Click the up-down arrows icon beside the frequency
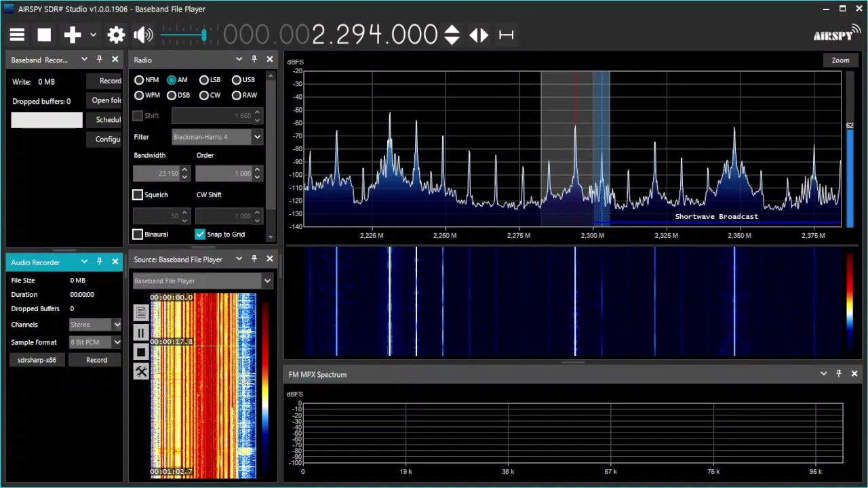The width and height of the screenshot is (868, 488). click(452, 35)
